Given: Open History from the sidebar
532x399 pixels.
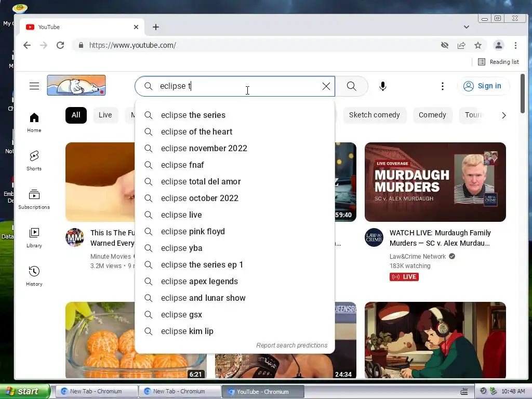Looking at the screenshot, I should tap(34, 276).
